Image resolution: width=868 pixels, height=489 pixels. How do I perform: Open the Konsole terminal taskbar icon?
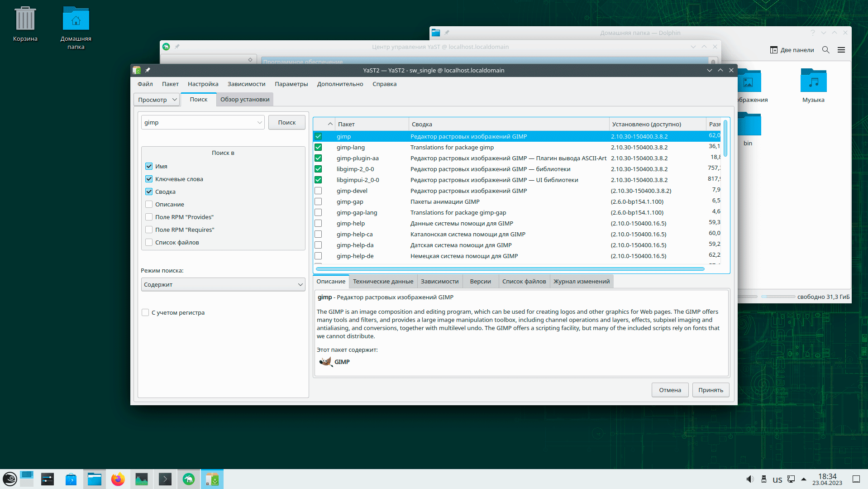(x=165, y=479)
